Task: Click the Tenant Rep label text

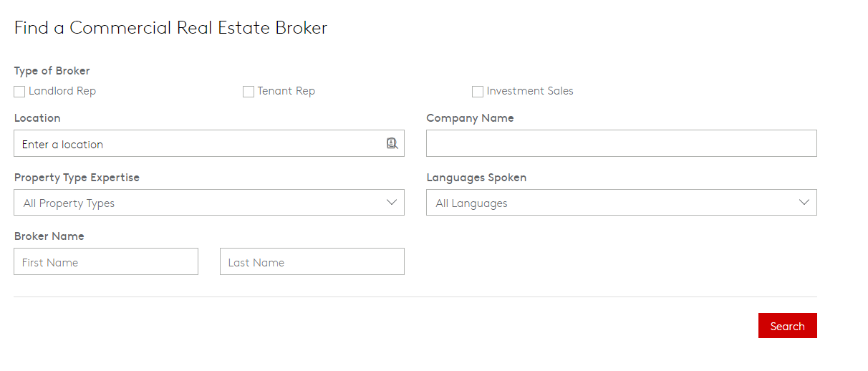Action: (286, 91)
